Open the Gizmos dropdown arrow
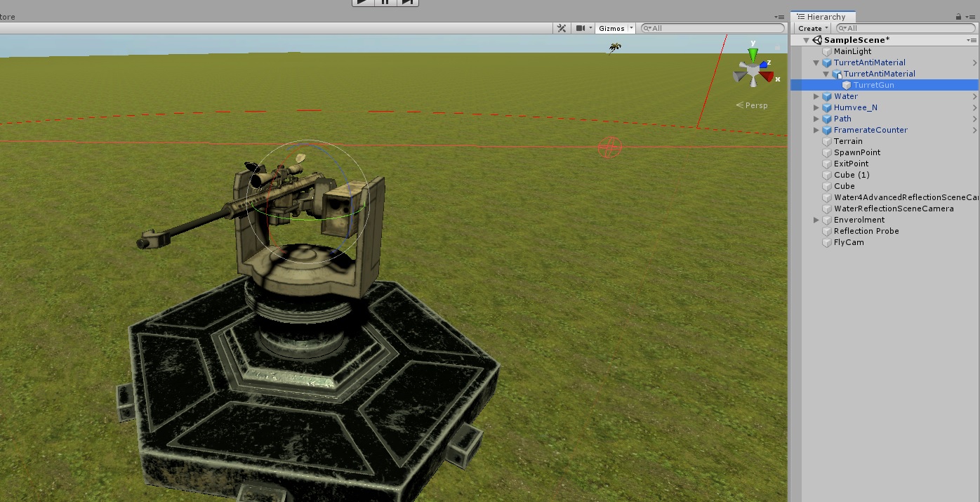 click(x=630, y=28)
